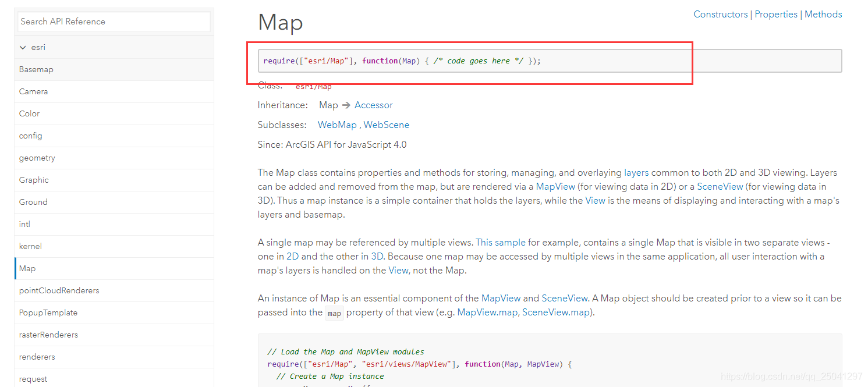Open the 'This sample' link

click(x=501, y=243)
